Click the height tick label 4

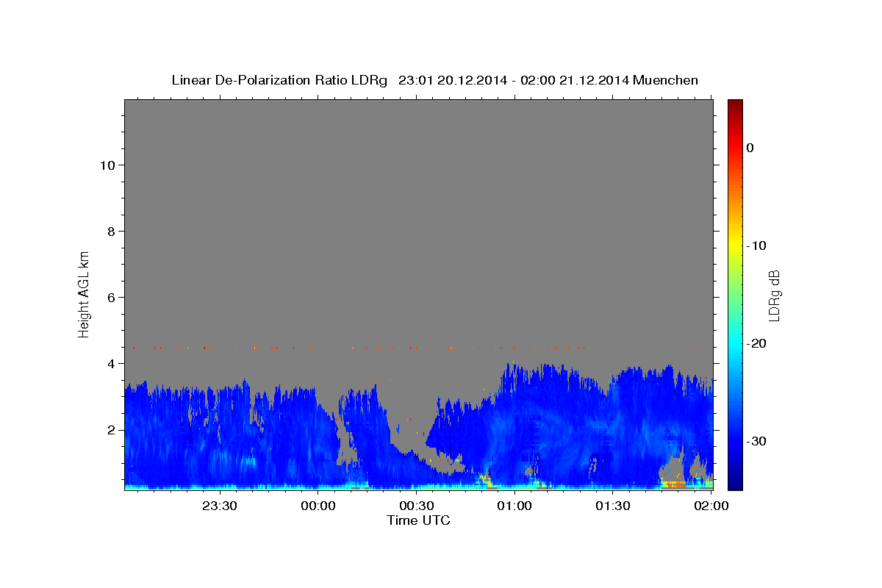[110, 363]
